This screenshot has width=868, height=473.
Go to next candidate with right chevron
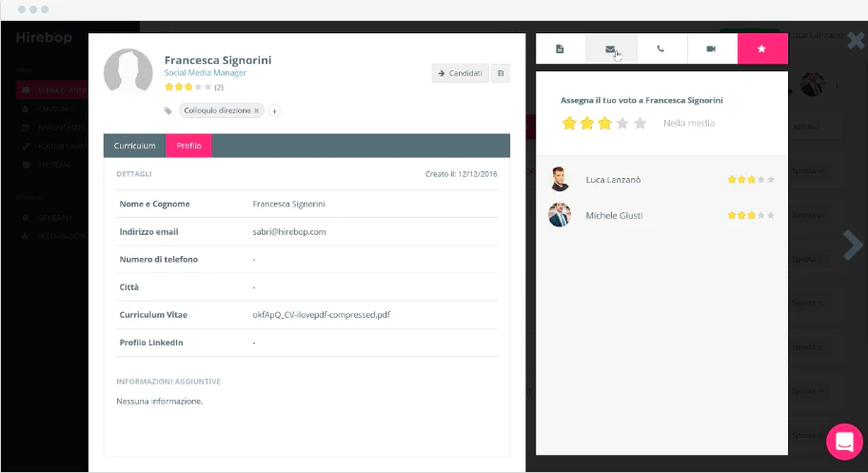(853, 245)
